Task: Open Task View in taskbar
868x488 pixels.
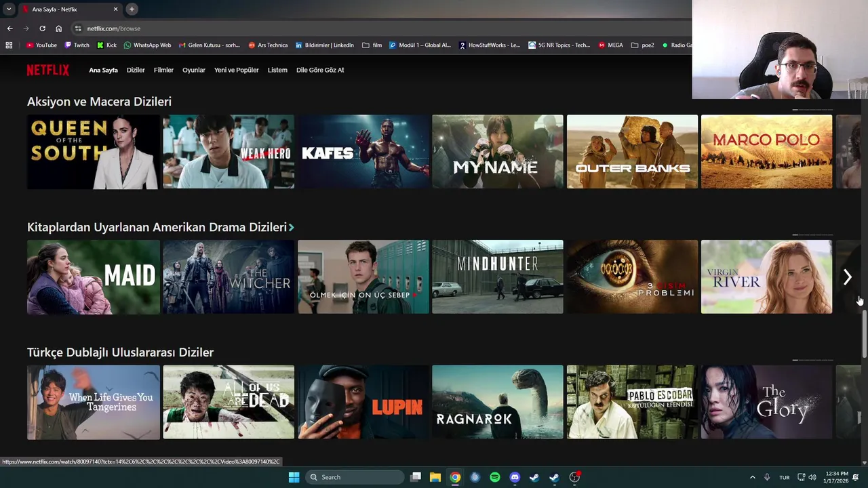Action: click(x=416, y=477)
